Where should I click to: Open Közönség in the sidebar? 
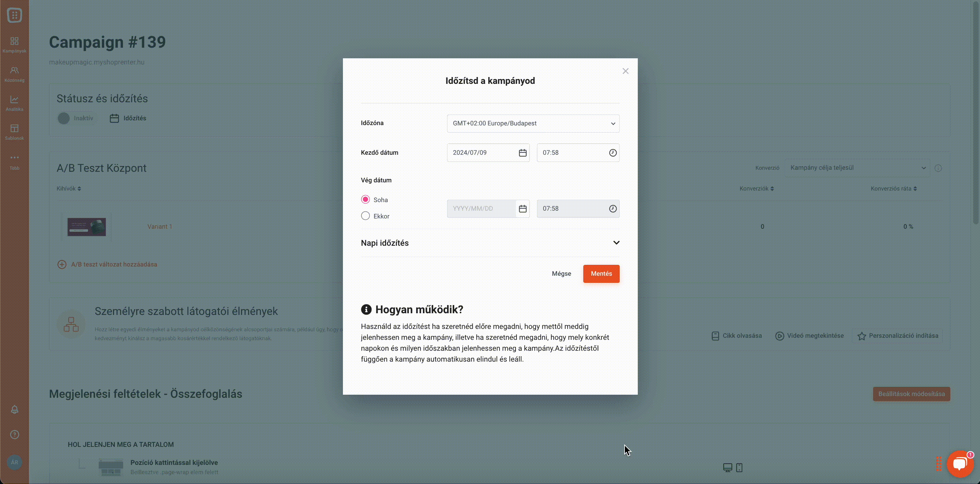[x=14, y=74]
